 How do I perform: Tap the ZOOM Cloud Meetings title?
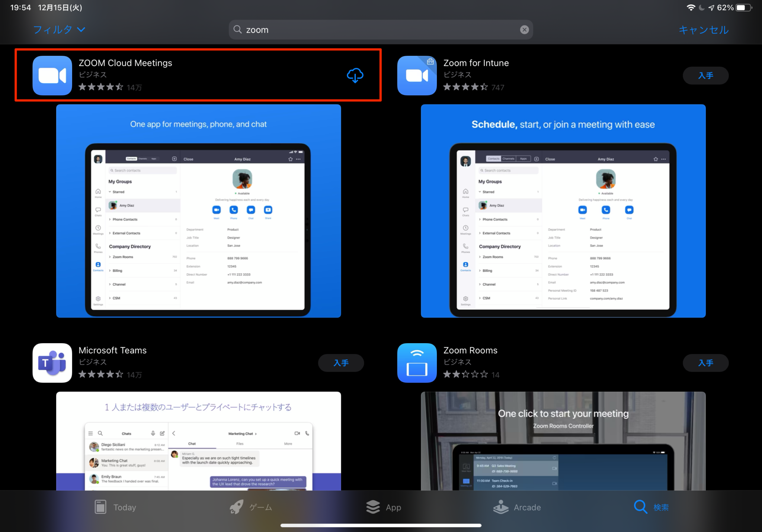point(125,63)
